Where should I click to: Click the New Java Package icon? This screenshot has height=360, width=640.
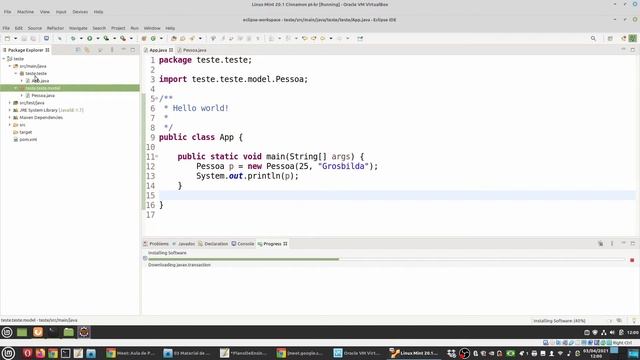pos(144,38)
